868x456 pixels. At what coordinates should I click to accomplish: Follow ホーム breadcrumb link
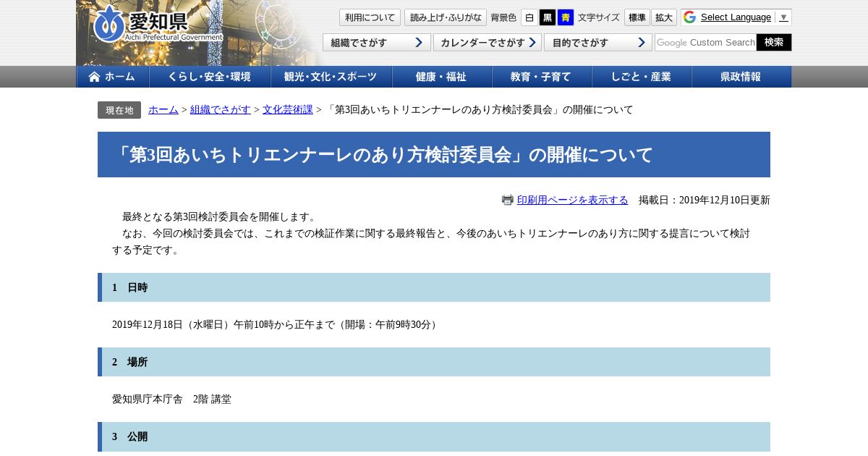(163, 110)
